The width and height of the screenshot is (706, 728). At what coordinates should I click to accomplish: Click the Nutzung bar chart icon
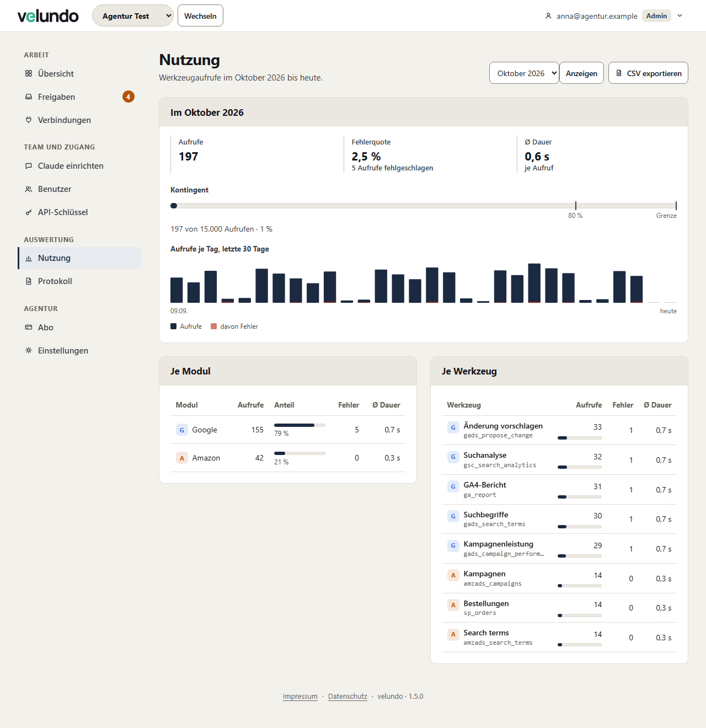(29, 258)
